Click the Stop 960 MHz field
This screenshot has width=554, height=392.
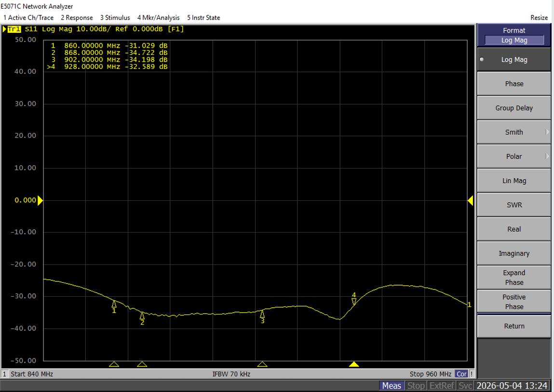[x=431, y=374]
